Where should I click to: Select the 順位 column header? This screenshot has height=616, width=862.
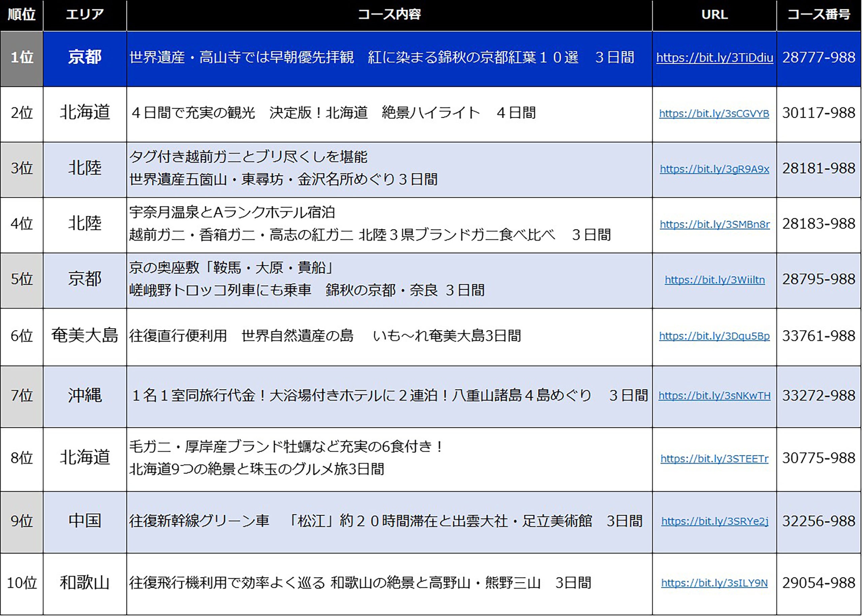tap(22, 15)
